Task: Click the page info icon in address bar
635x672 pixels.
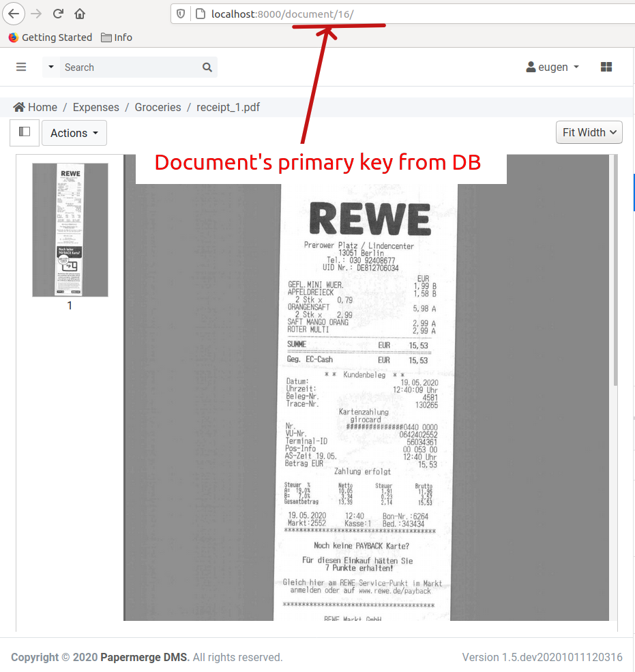Action: click(201, 14)
